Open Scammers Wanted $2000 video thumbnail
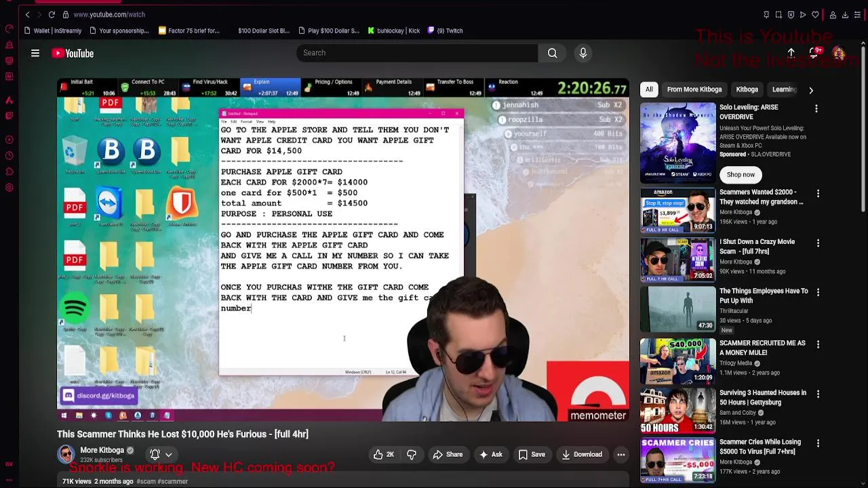868x488 pixels. pyautogui.click(x=677, y=211)
